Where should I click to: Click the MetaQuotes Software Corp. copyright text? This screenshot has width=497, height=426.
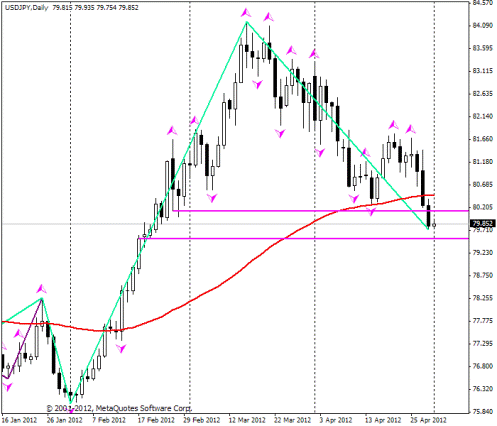[x=119, y=408]
